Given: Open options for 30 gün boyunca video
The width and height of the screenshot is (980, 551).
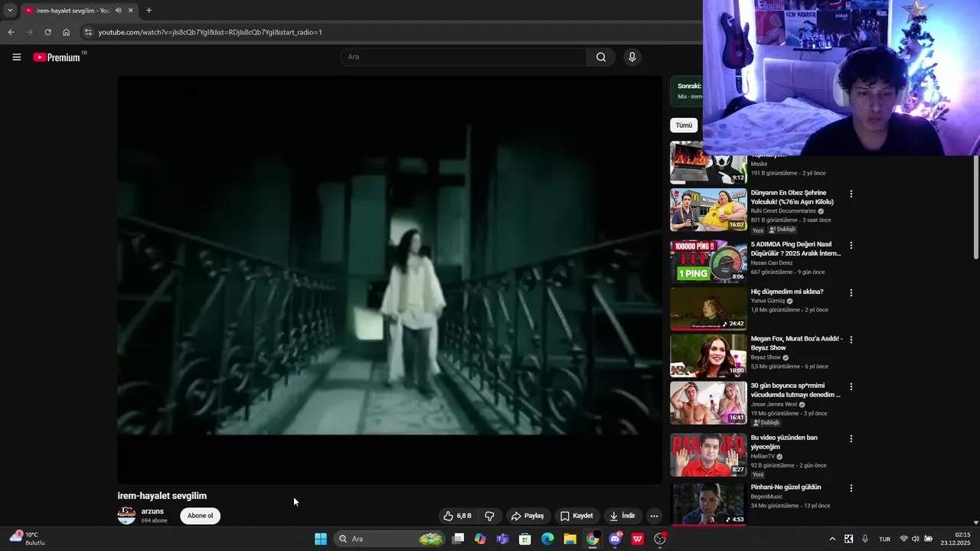Looking at the screenshot, I should pos(851,387).
